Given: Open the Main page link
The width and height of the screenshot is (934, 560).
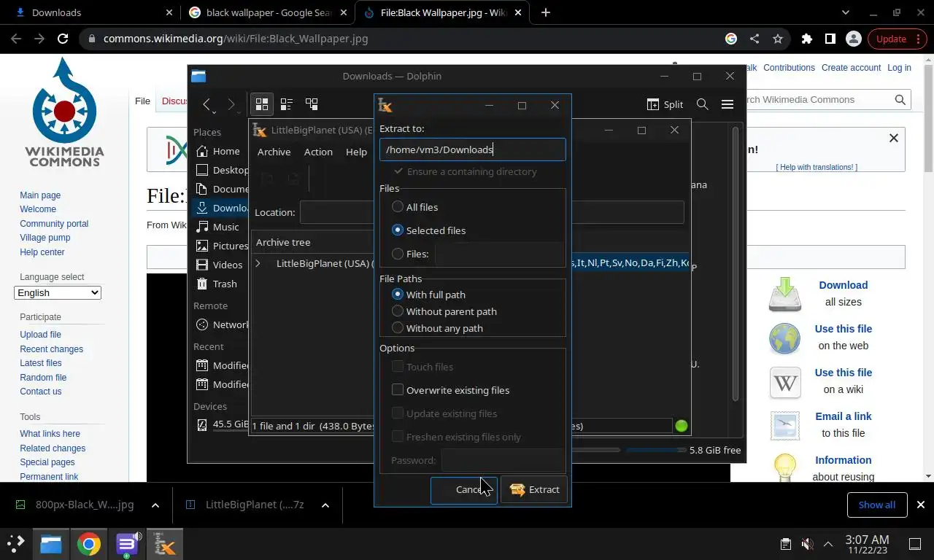Looking at the screenshot, I should 40,195.
